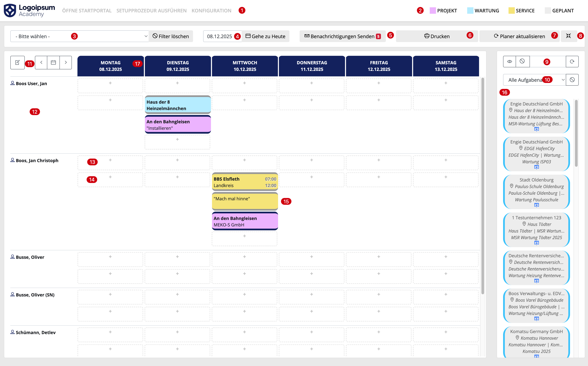This screenshot has height=366, width=588.
Task: Toggle the hide button next to eye icon
Action: pos(522,62)
